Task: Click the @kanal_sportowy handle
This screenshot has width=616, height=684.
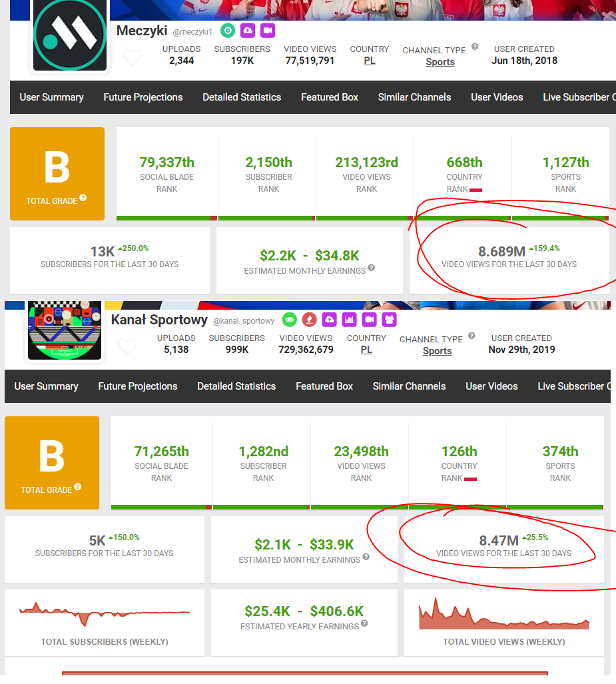Action: tap(244, 321)
